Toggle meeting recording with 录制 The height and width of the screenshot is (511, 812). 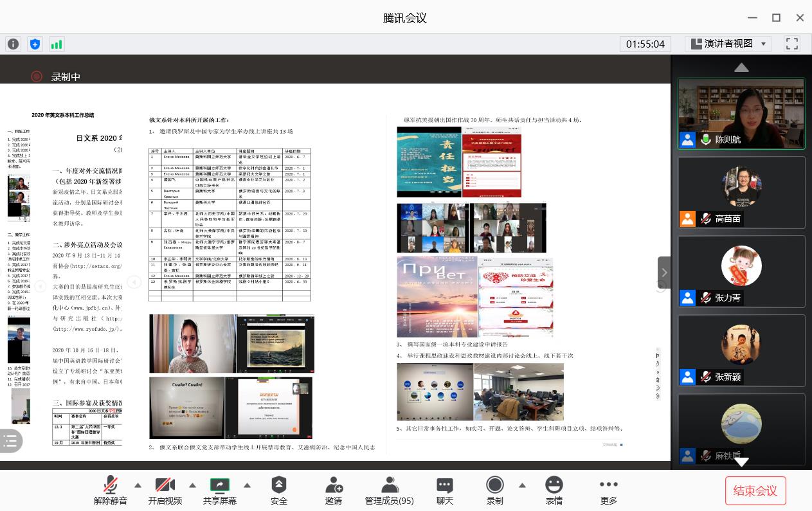pos(494,490)
